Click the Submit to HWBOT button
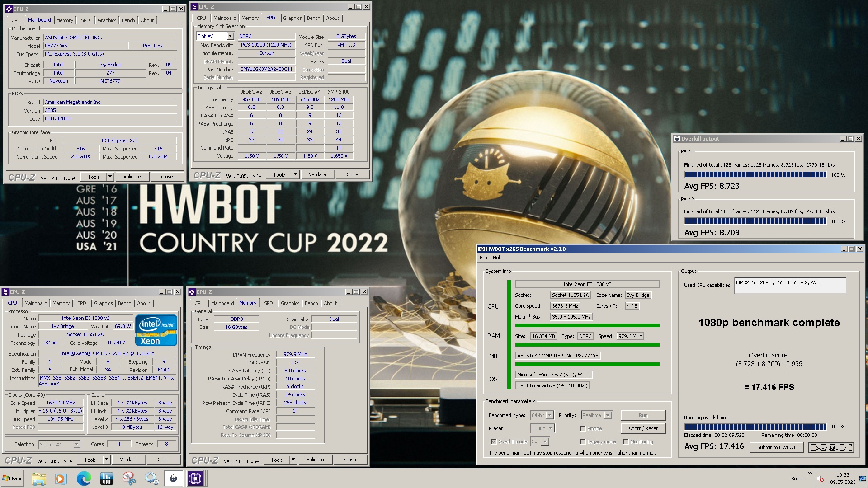The image size is (868, 488). [x=777, y=447]
